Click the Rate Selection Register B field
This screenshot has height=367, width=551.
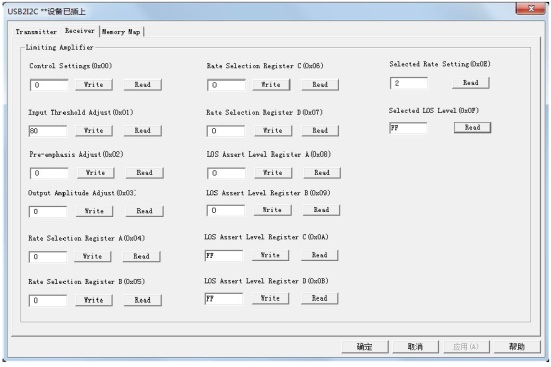pos(48,301)
